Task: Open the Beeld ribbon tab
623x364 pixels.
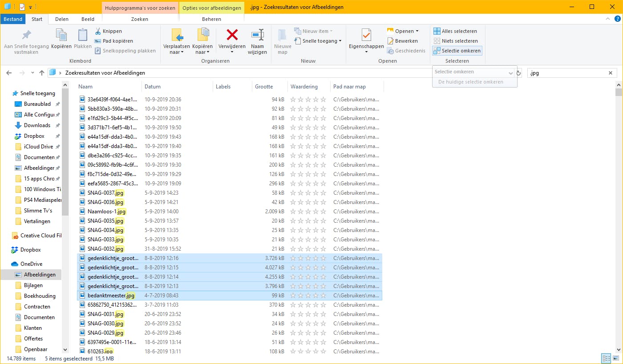Action: [88, 20]
